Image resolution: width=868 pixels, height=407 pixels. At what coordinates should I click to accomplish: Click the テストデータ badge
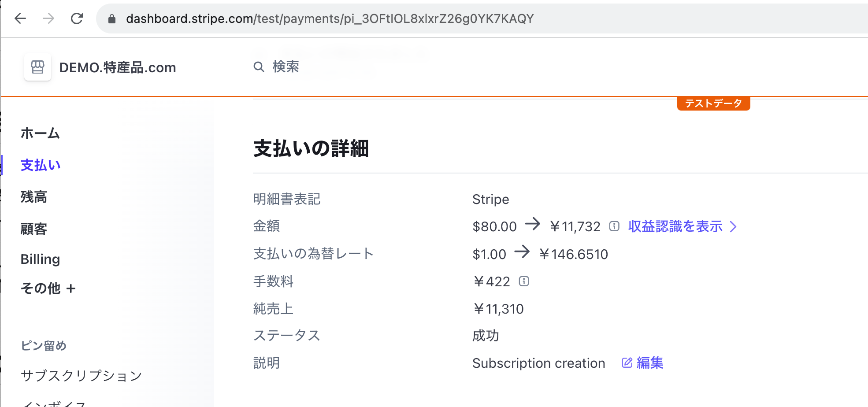(713, 103)
